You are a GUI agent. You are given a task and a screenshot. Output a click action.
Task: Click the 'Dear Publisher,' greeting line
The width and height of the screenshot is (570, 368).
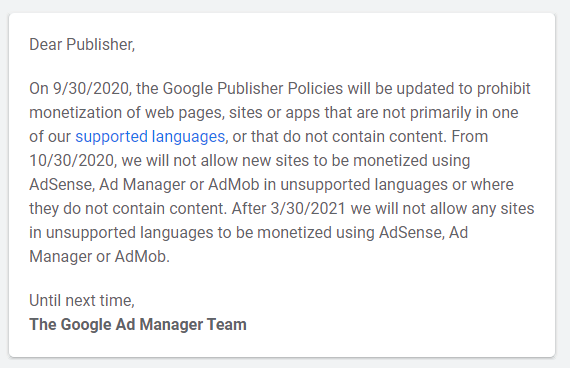(82, 45)
